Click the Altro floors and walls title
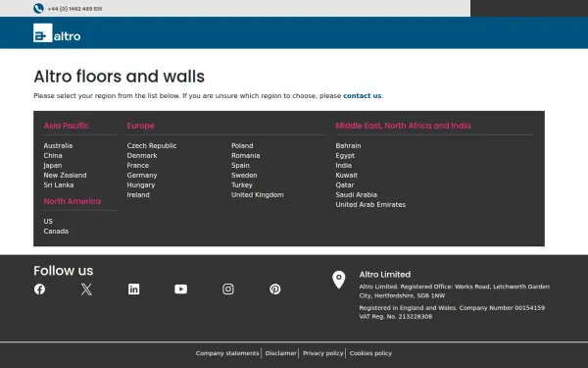The width and height of the screenshot is (588, 368). [120, 77]
